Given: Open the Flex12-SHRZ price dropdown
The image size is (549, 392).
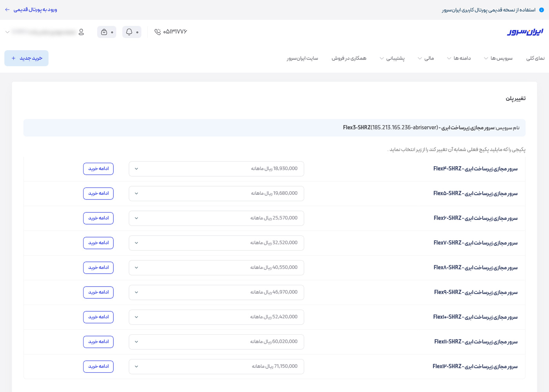Looking at the screenshot, I should coord(216,366).
